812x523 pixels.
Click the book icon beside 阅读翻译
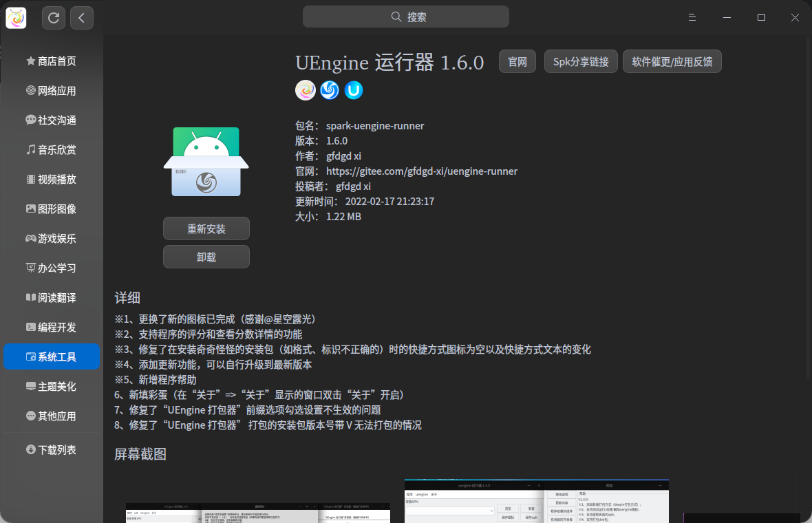(30, 297)
